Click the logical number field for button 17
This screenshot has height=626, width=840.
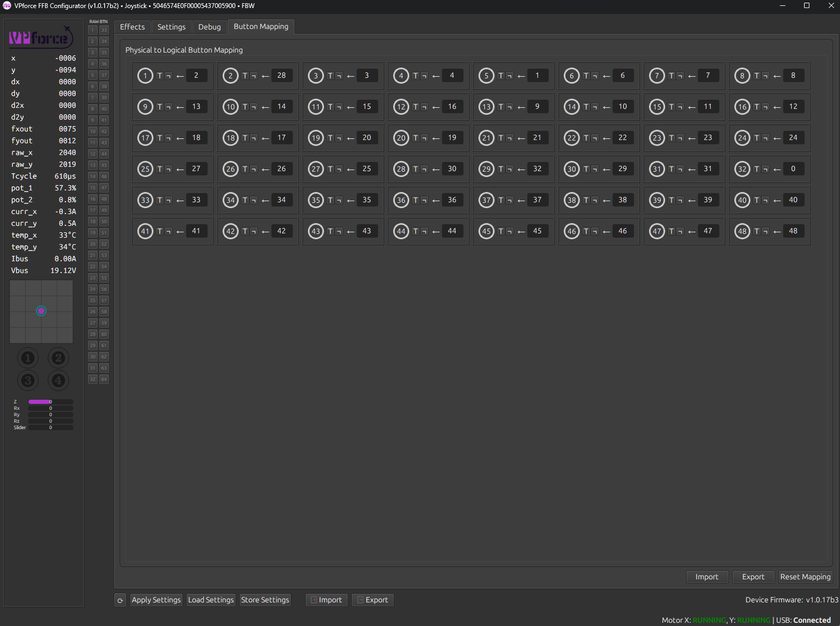tap(196, 138)
